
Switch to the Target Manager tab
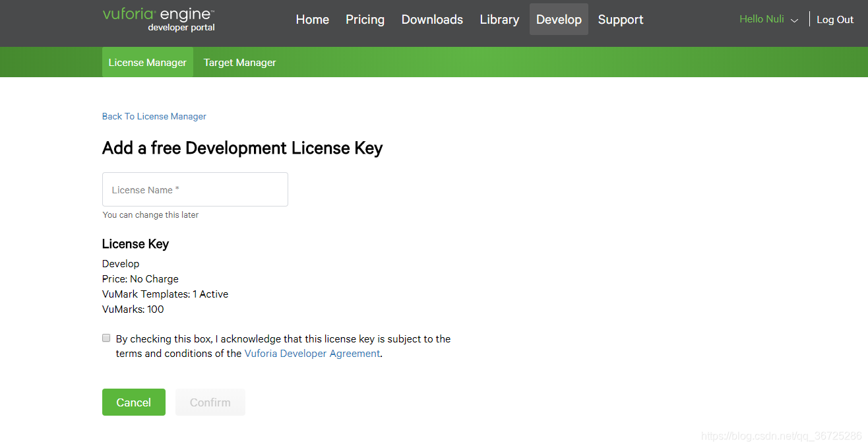[239, 62]
